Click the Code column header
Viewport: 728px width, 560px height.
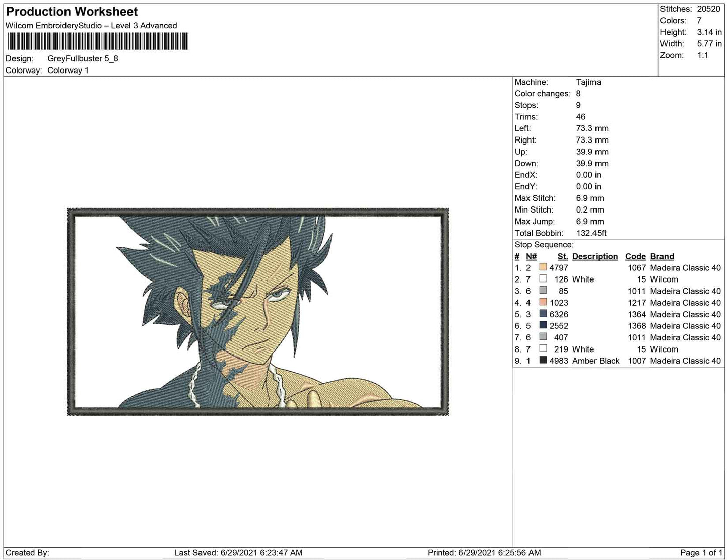635,256
